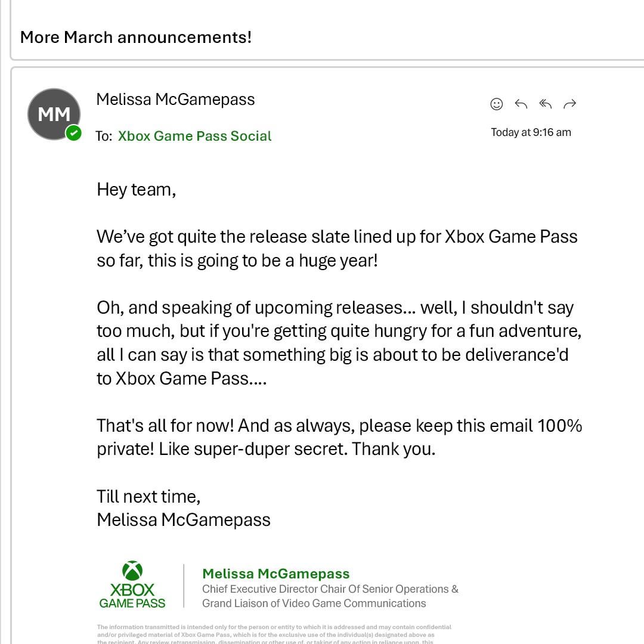Click the subject line More March announcements
Viewport: 644px width, 644px height.
(135, 37)
